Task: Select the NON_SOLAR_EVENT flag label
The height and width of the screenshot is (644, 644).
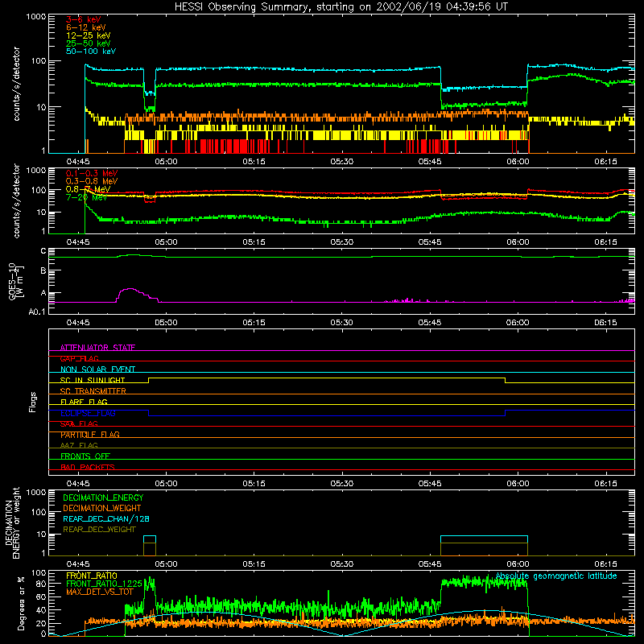Action: tap(97, 369)
